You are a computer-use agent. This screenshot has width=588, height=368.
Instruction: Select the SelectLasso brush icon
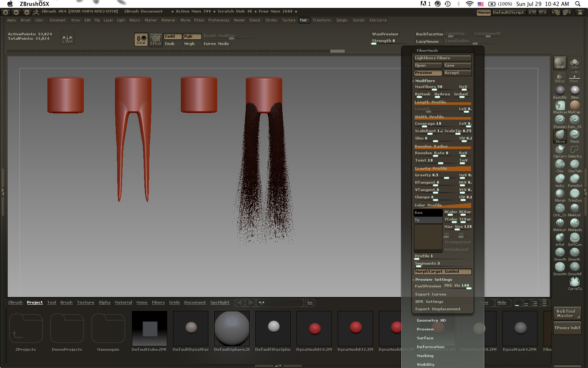[574, 151]
